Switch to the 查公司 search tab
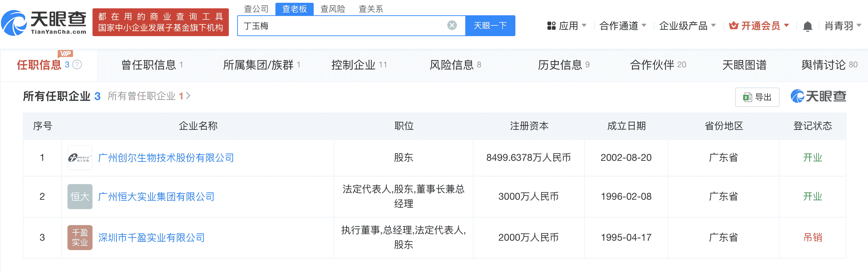This screenshot has height=273, width=868. (x=256, y=9)
